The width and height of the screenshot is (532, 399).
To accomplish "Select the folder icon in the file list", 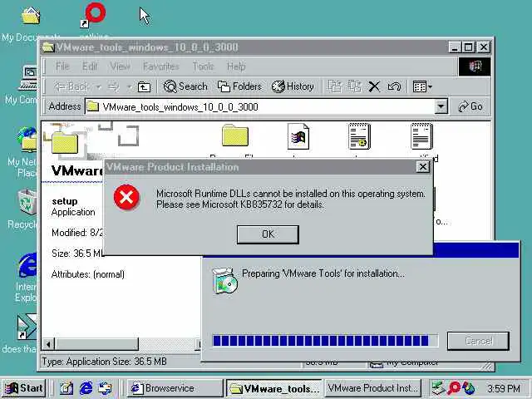I will pos(234,135).
